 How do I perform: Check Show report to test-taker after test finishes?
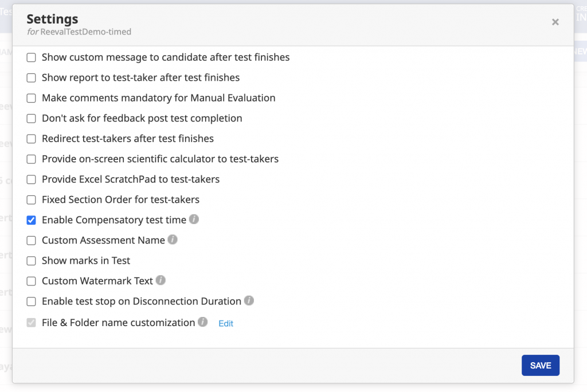(32, 78)
